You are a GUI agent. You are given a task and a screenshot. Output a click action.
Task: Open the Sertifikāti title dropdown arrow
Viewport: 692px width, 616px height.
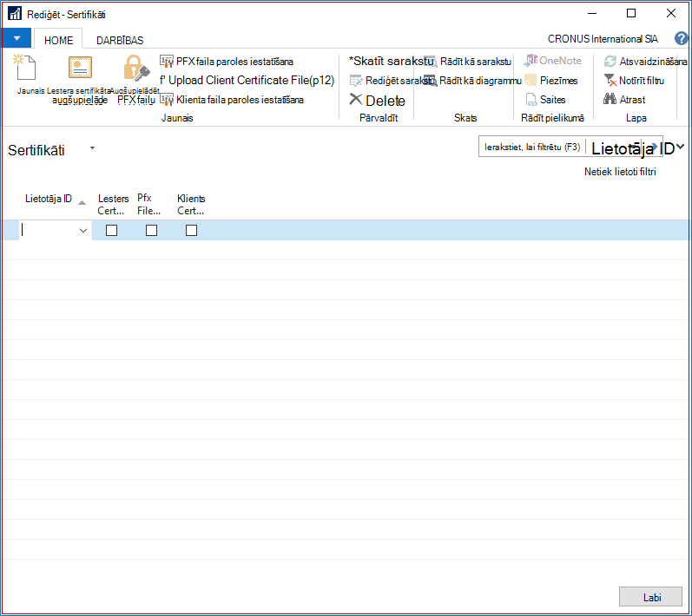(x=92, y=148)
